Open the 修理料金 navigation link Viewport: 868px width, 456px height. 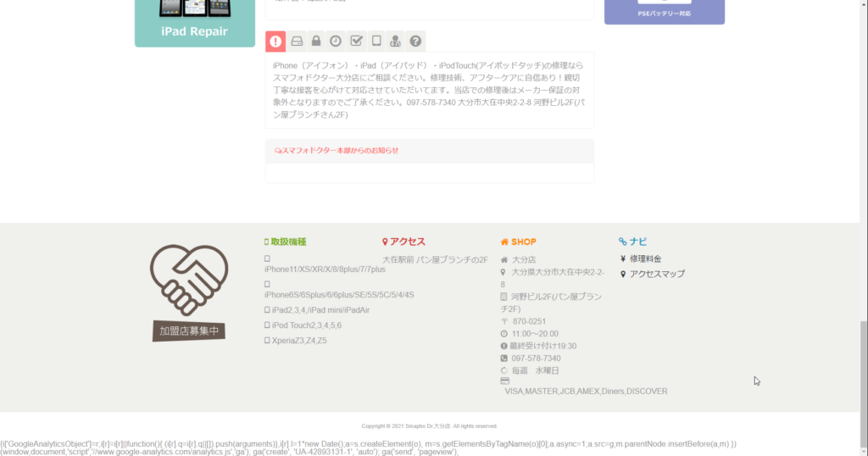pyautogui.click(x=645, y=259)
